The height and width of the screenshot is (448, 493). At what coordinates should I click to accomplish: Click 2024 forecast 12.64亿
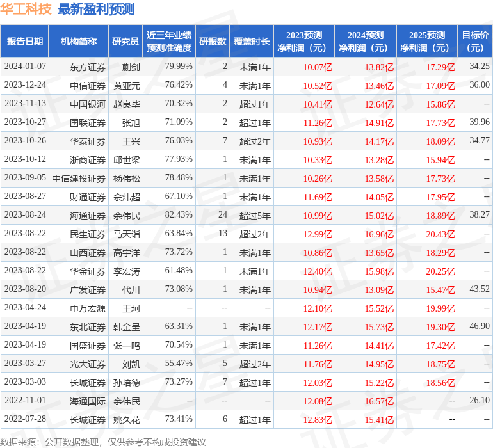[x=379, y=104]
